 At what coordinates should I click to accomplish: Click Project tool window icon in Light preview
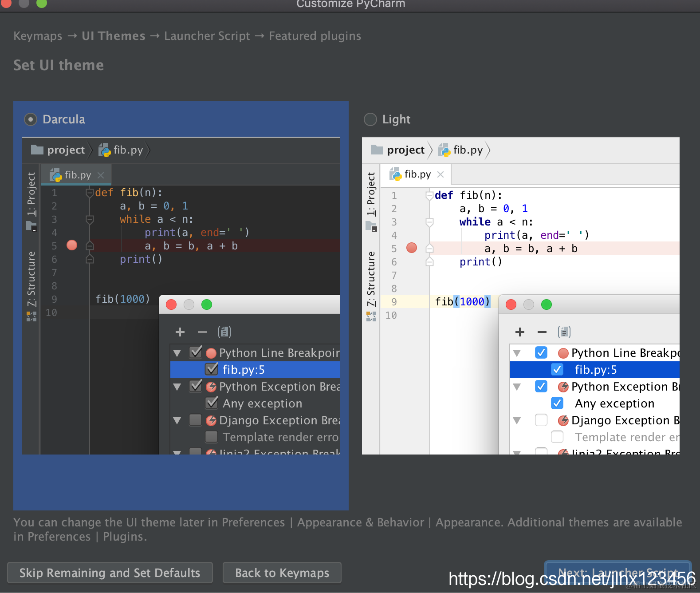[371, 226]
